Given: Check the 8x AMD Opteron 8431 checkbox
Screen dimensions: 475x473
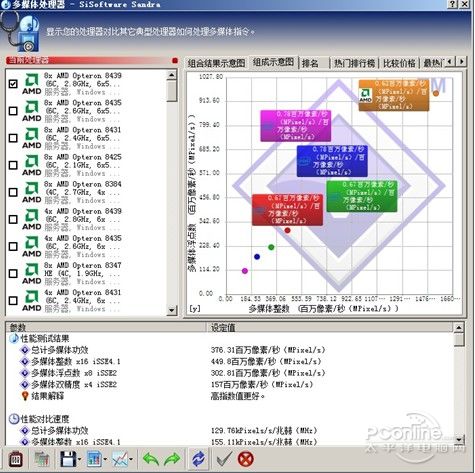Looking at the screenshot, I should (x=13, y=138).
